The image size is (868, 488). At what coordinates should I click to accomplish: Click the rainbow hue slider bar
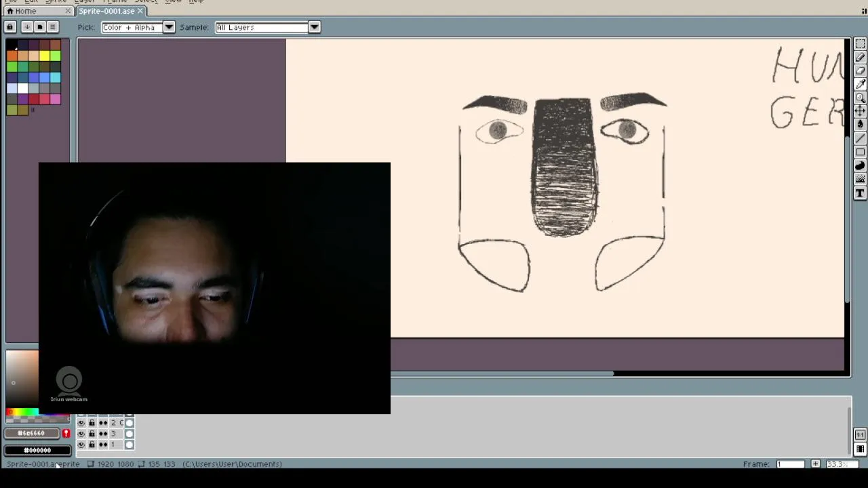22,412
